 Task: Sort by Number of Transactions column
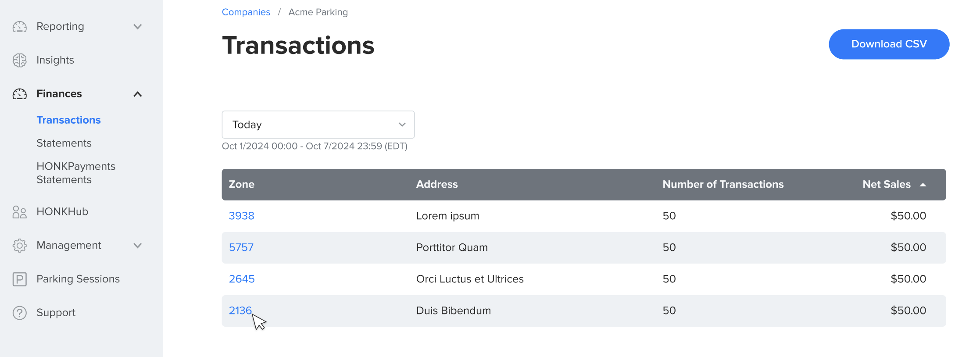pyautogui.click(x=722, y=185)
